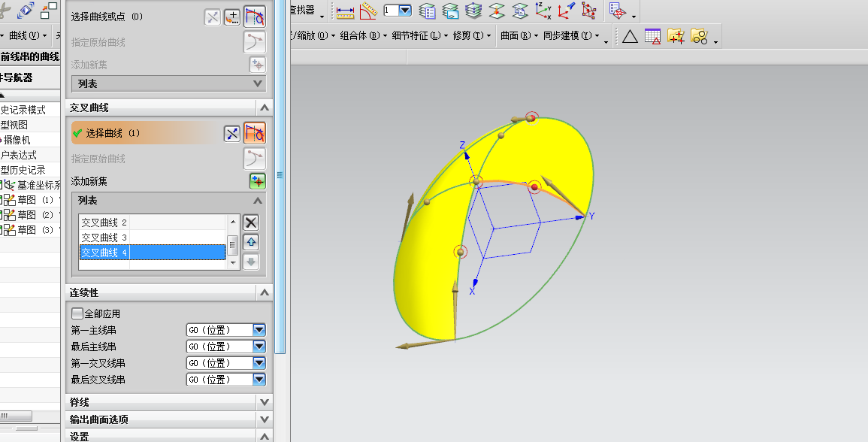Open the 曲面(R) menu
The image size is (868, 442).
point(514,35)
